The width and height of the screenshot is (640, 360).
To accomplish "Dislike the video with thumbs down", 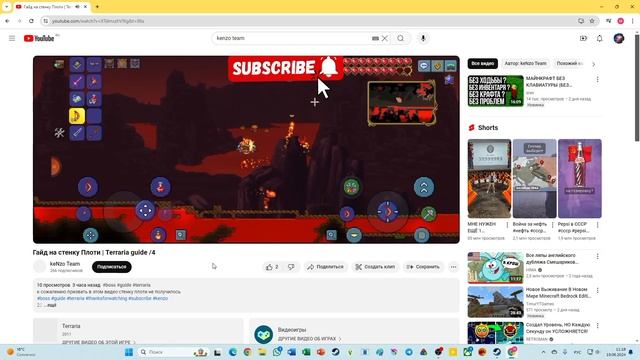I will click(x=291, y=267).
